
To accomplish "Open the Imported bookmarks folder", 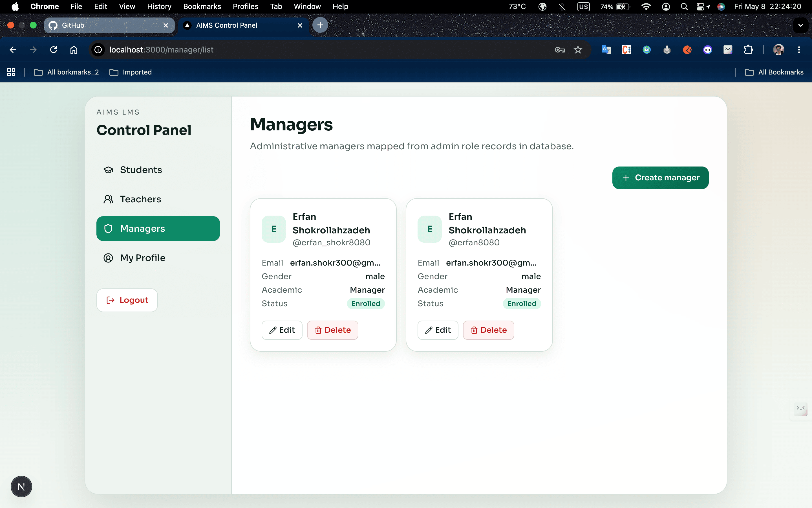I will [x=131, y=72].
